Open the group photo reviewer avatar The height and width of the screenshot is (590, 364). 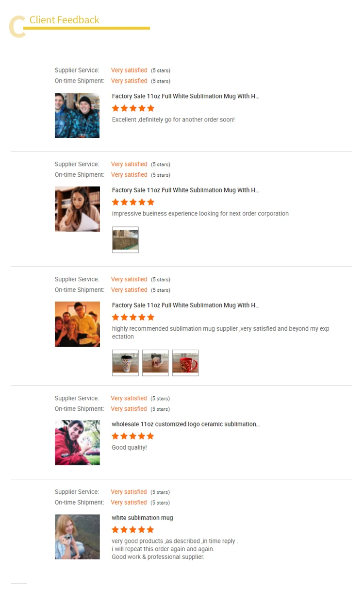pos(77,324)
